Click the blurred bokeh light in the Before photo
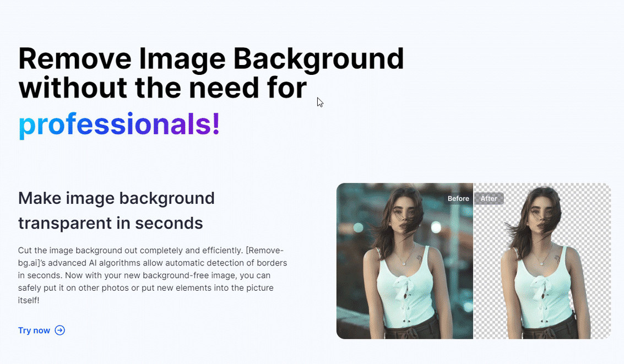The width and height of the screenshot is (624, 364). [x=436, y=227]
